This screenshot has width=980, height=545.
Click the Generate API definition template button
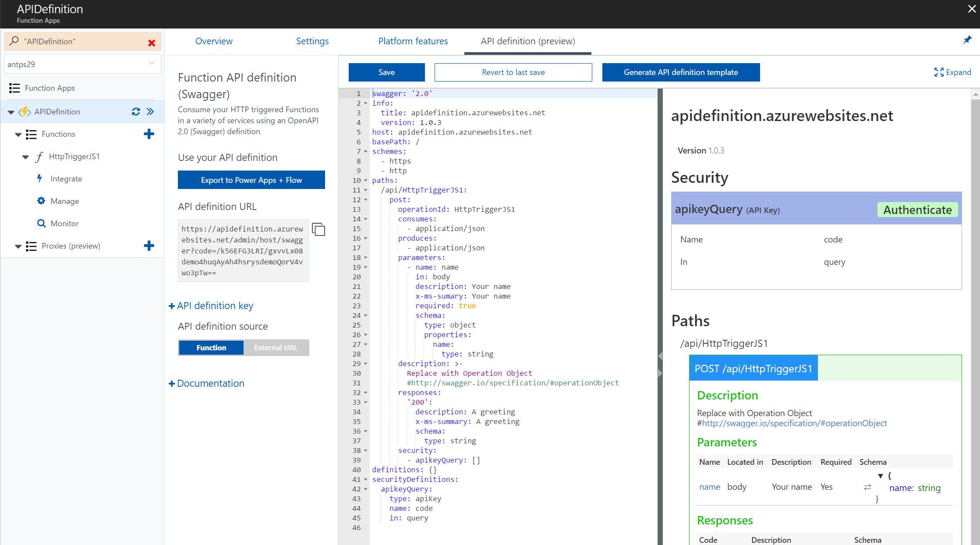pyautogui.click(x=680, y=72)
